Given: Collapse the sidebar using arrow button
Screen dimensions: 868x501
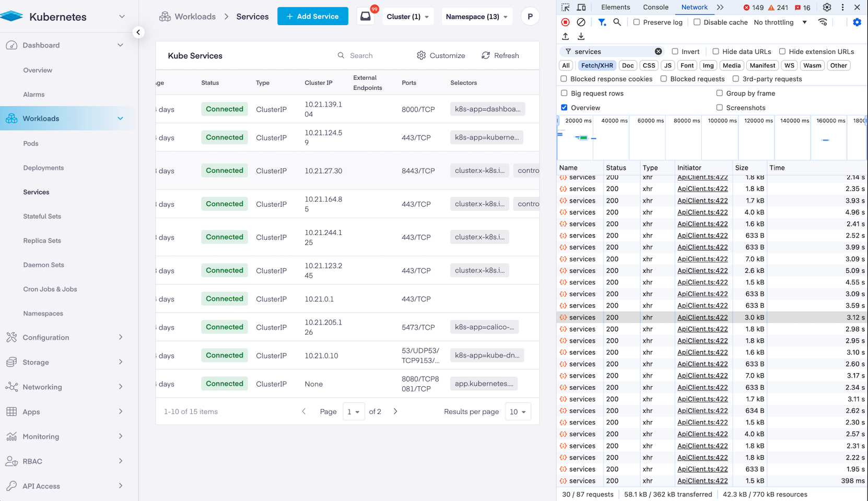Looking at the screenshot, I should (138, 32).
